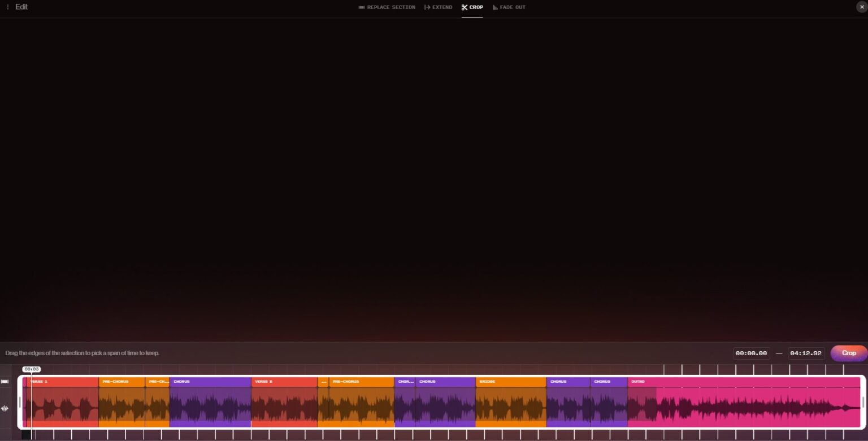The height and width of the screenshot is (441, 868).
Task: Close the Edit panel with the X
Action: [861, 7]
